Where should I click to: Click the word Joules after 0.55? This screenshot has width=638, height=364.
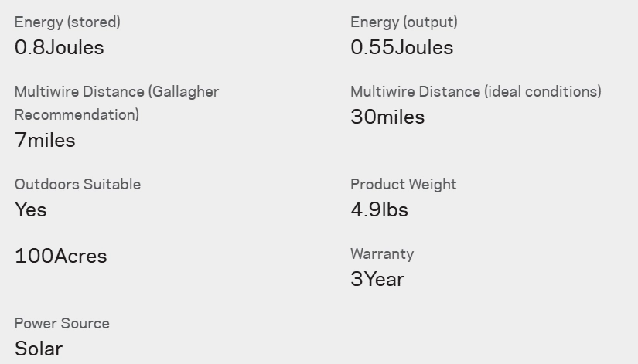[424, 48]
